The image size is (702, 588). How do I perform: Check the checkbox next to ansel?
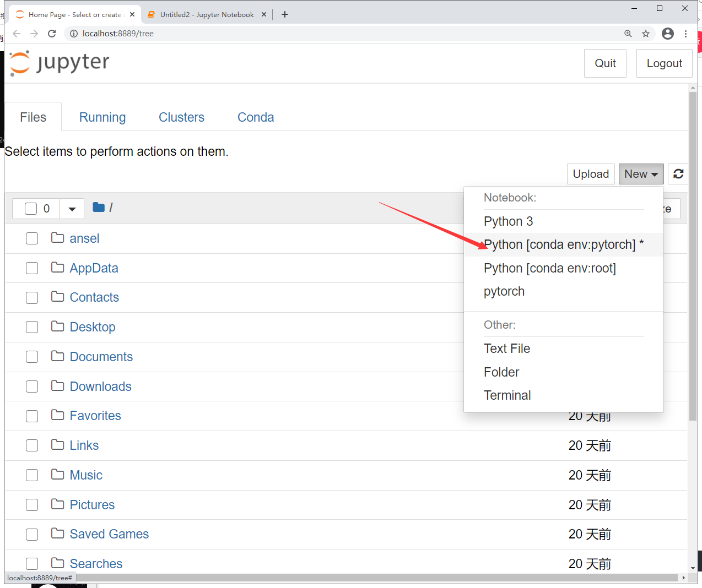pyautogui.click(x=31, y=238)
